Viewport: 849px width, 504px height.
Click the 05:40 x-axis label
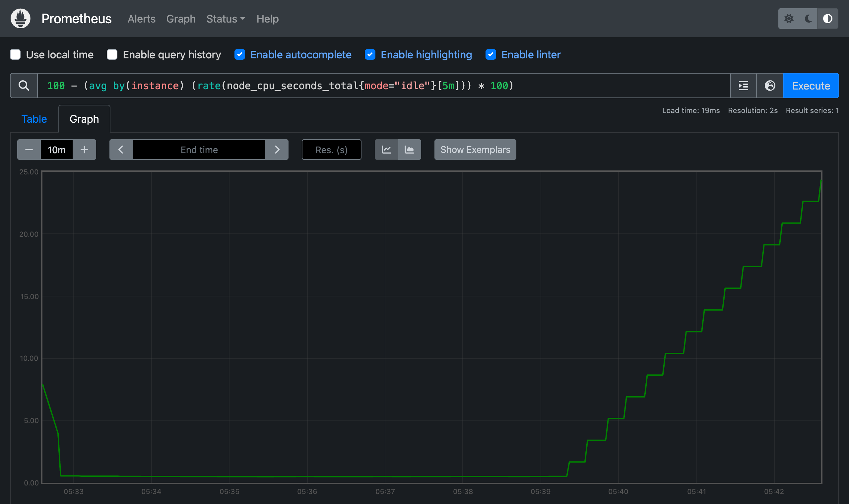tap(618, 491)
